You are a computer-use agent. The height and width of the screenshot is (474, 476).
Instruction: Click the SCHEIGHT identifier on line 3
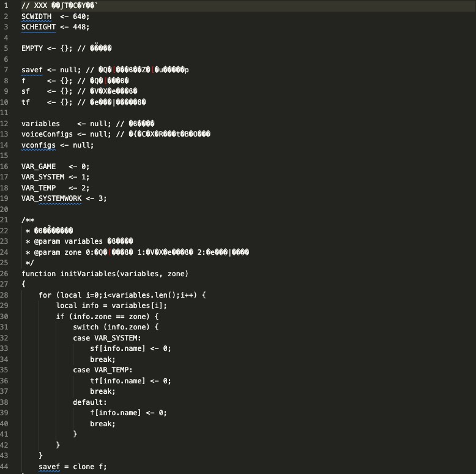click(x=38, y=27)
